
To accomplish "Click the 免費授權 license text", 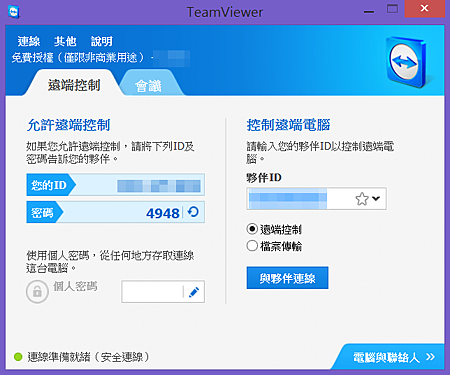I will [x=78, y=58].
